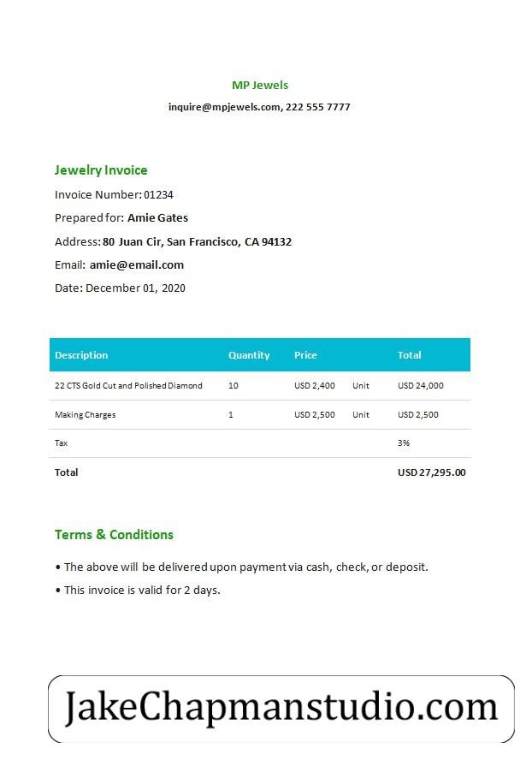Click the USD 2,500 price cell
This screenshot has width=532, height=760.
point(315,415)
